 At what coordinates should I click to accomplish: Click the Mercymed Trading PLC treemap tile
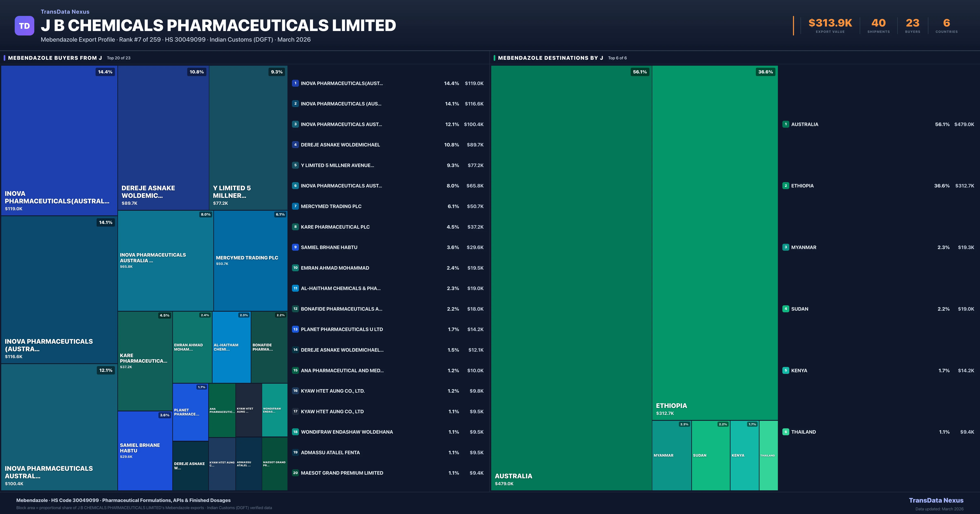[250, 260]
